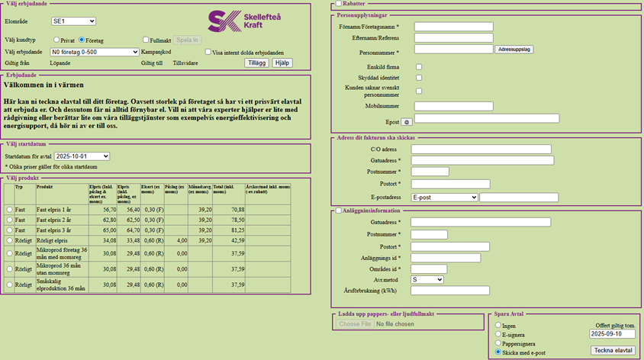Viewport: 644px width, 360px height.
Task: Choose the Fast elpris 1 år product
Action: 9,209
